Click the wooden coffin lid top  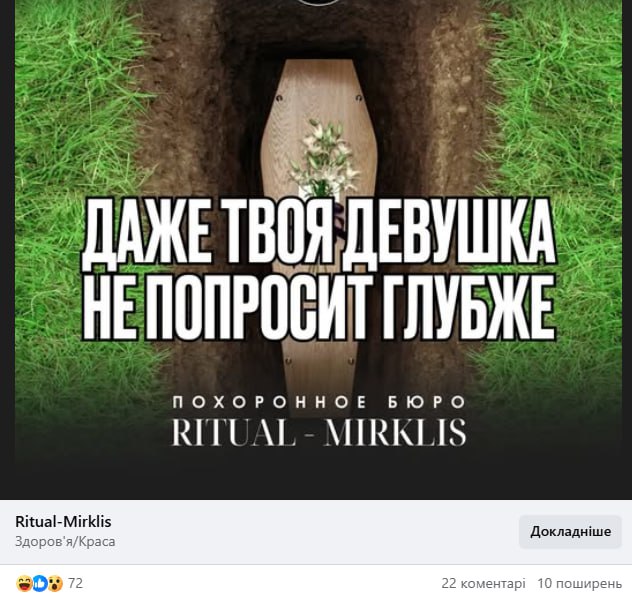tap(319, 91)
